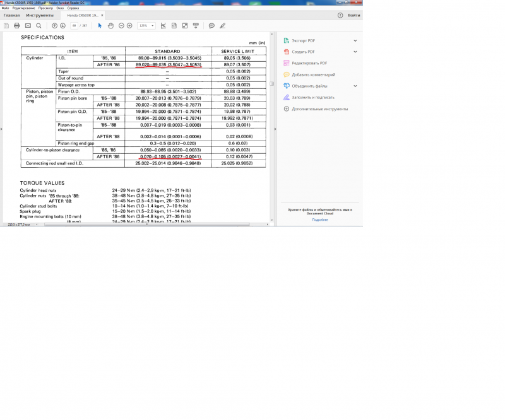Image resolution: width=505 pixels, height=420 pixels.
Task: Click the scrolling page display mode icon
Action: pyautogui.click(x=163, y=26)
